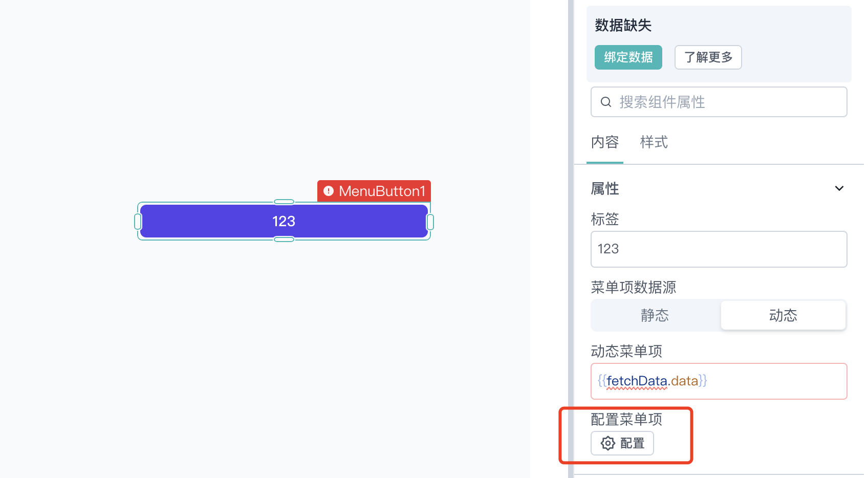Select the 静态 data source option
Screen dimensions: 868x478
[x=655, y=315]
